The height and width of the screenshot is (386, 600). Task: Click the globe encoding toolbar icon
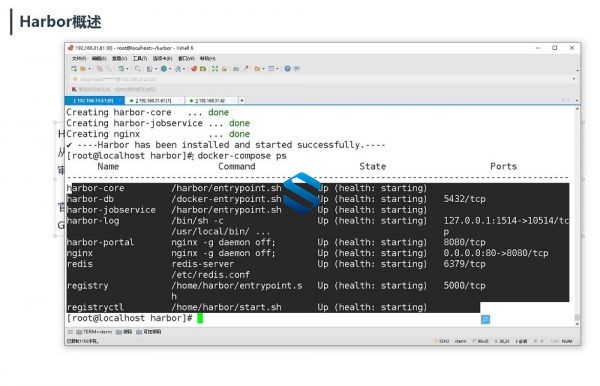pyautogui.click(x=164, y=69)
